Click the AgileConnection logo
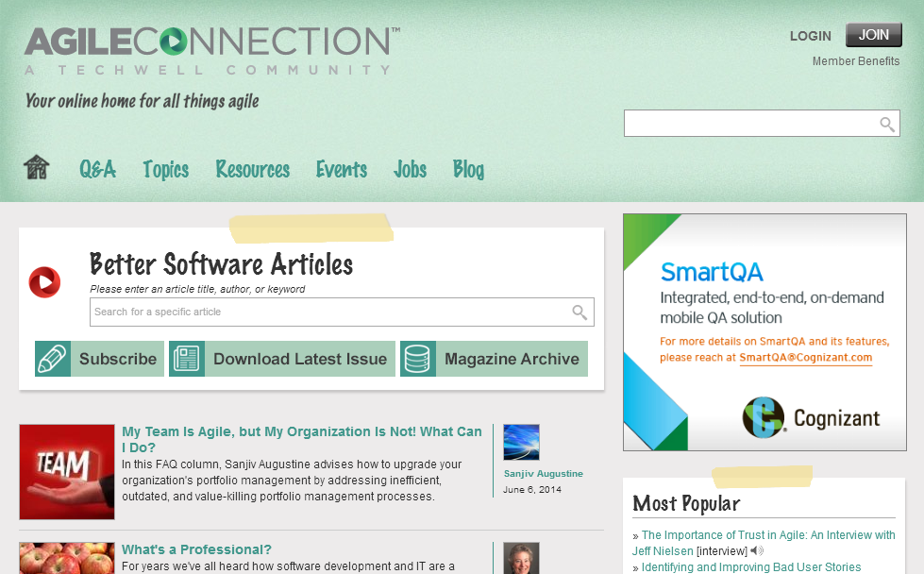The height and width of the screenshot is (574, 924). coord(212,51)
